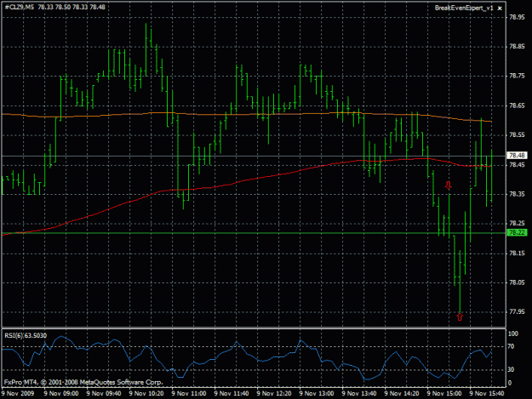Screen dimensions: 532x399
Task: Click the 78.75 price scale value
Action: pyautogui.click(x=517, y=76)
